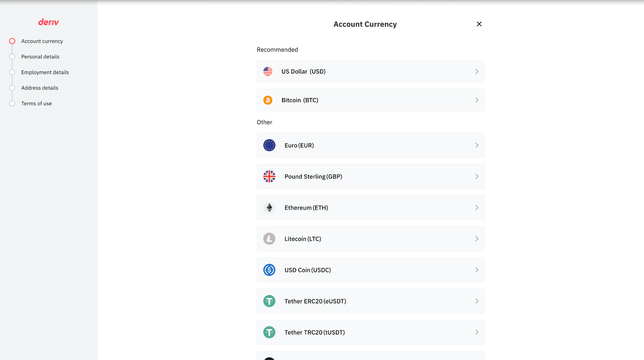
Task: Click the Account Currency title
Action: (365, 24)
